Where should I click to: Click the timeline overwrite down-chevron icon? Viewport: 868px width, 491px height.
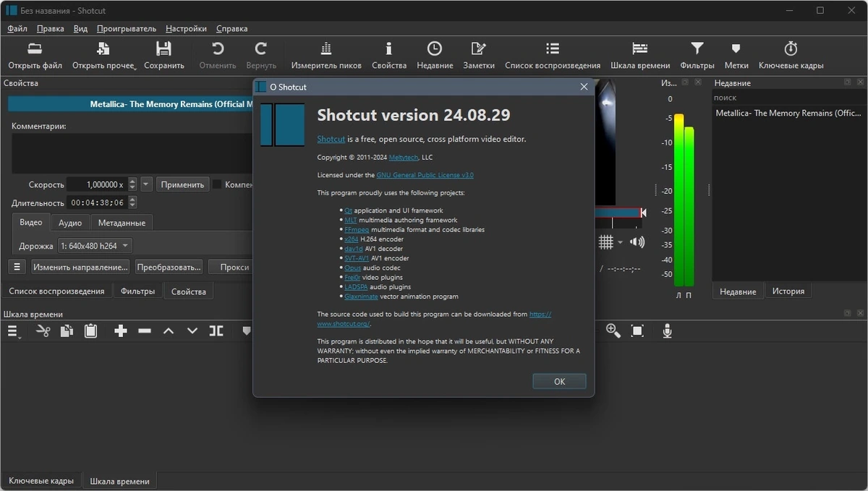tap(192, 330)
